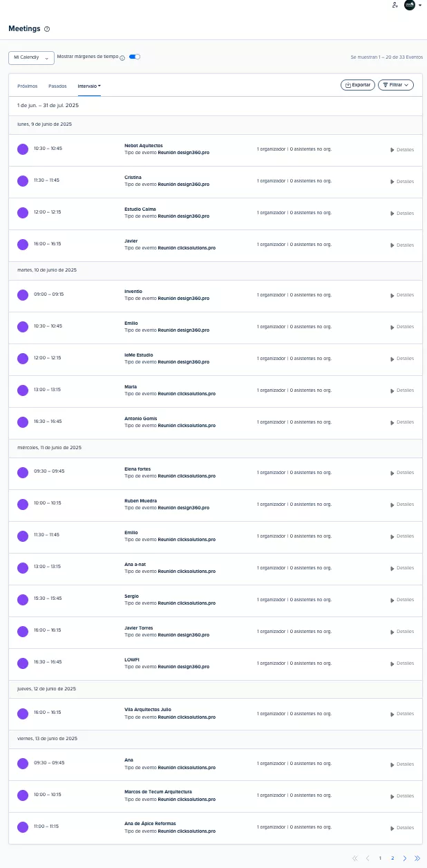Viewport: 427px width, 868px height.
Task: Click the help icon beside Meetings
Action: click(x=47, y=29)
